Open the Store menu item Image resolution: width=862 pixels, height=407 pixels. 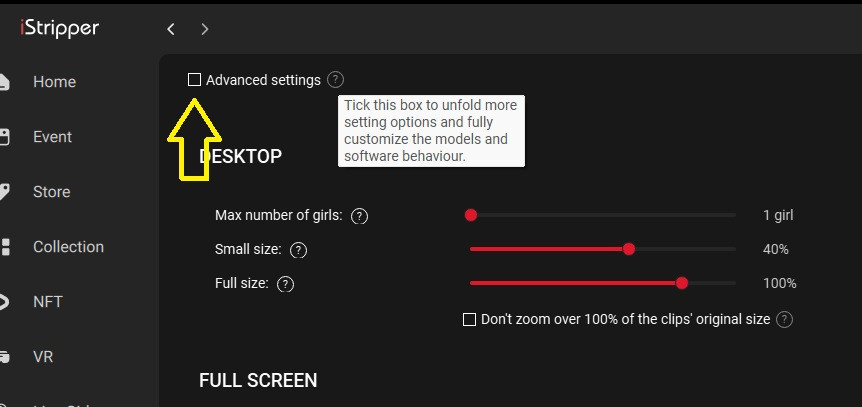tap(51, 192)
